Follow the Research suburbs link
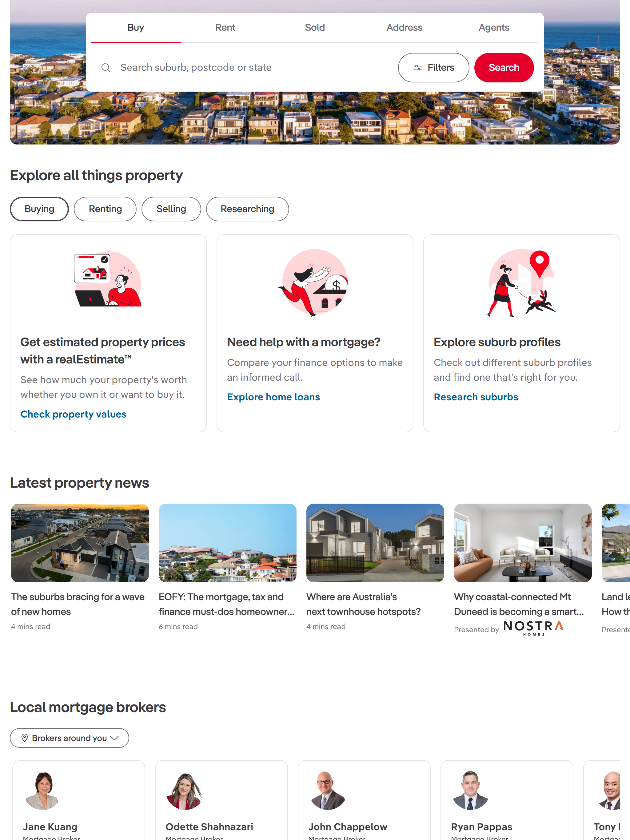The height and width of the screenshot is (840, 630). pos(476,397)
